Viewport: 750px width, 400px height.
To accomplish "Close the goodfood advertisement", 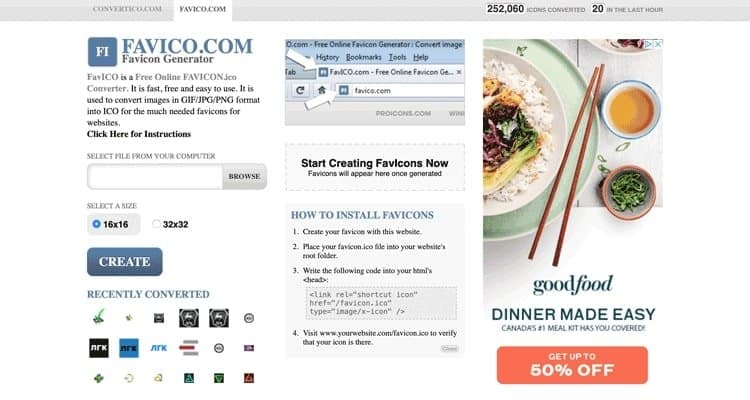I will click(658, 44).
